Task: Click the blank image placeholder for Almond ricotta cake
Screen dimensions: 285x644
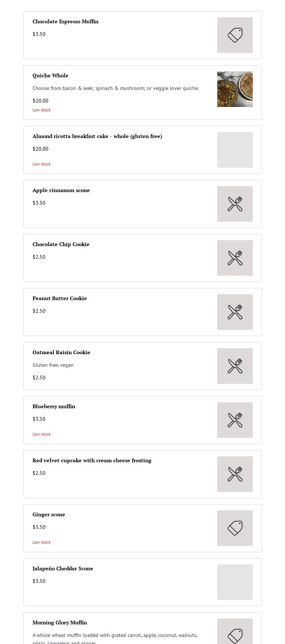Action: pyautogui.click(x=235, y=150)
